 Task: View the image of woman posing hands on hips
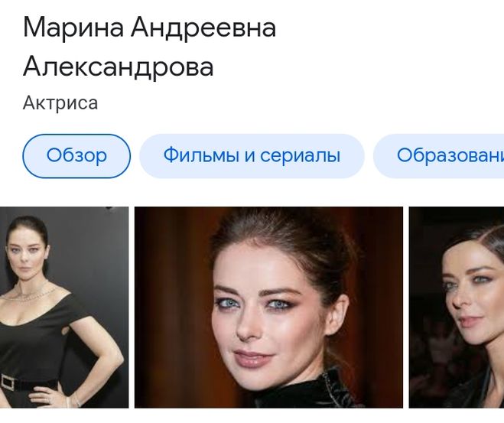pos(64,307)
